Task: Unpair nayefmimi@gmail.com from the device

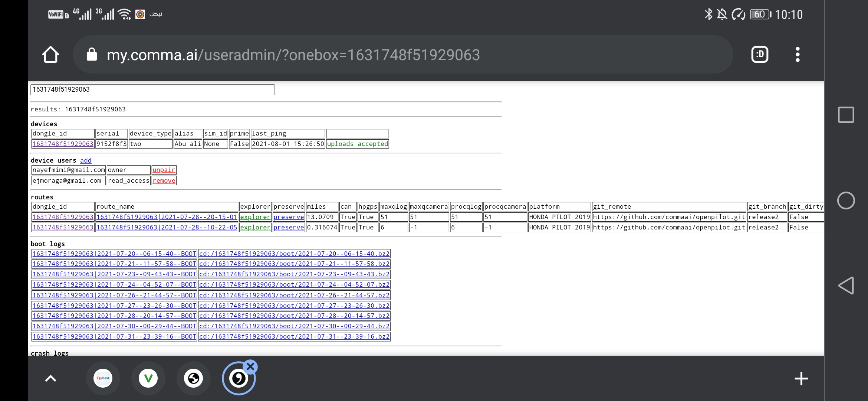Action: [x=164, y=170]
